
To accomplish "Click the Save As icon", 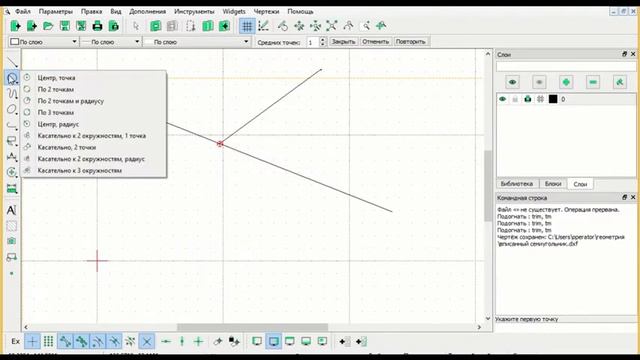I will [x=81, y=26].
